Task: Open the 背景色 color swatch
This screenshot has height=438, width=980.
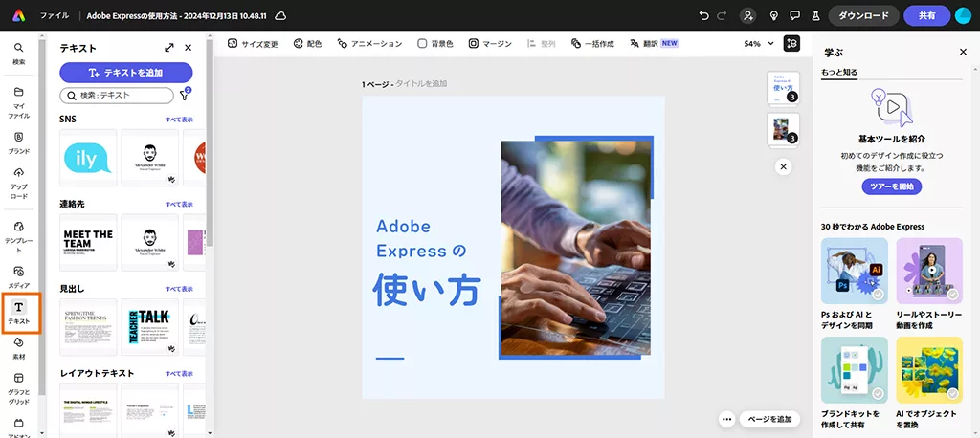Action: 435,44
